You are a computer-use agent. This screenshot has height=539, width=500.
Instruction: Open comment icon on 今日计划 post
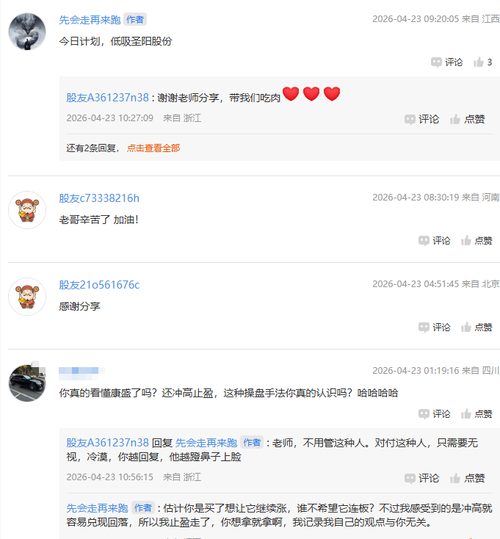(447, 62)
